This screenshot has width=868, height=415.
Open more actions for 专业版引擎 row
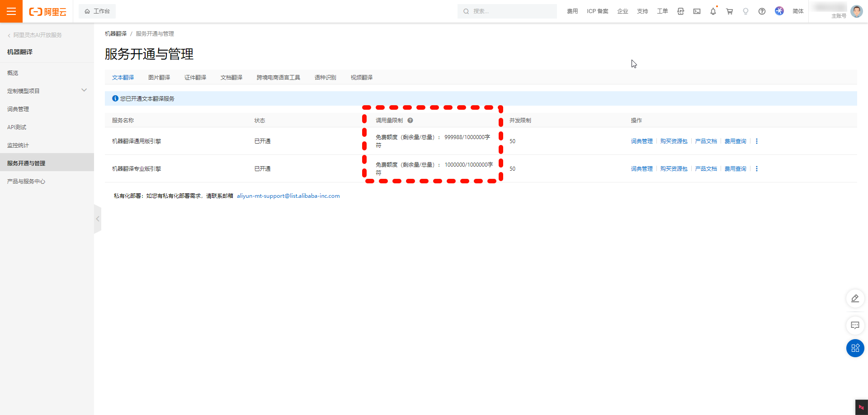pyautogui.click(x=757, y=169)
